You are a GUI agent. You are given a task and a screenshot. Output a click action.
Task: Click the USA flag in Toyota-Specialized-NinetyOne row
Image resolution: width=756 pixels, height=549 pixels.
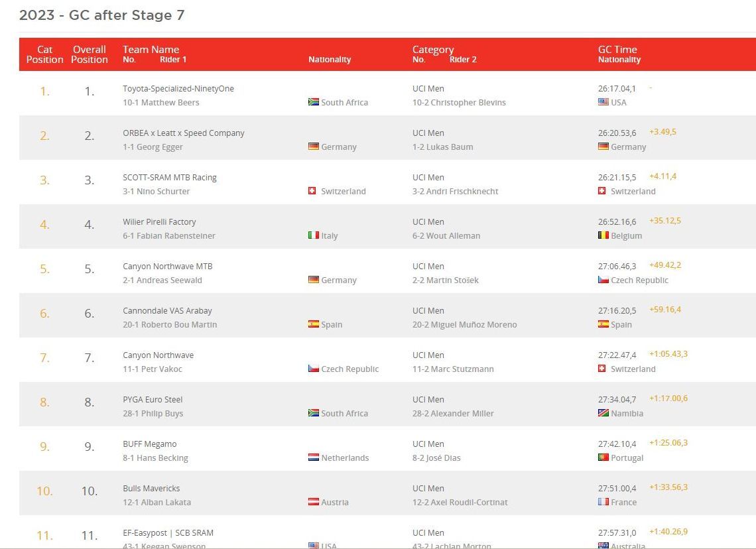point(603,102)
